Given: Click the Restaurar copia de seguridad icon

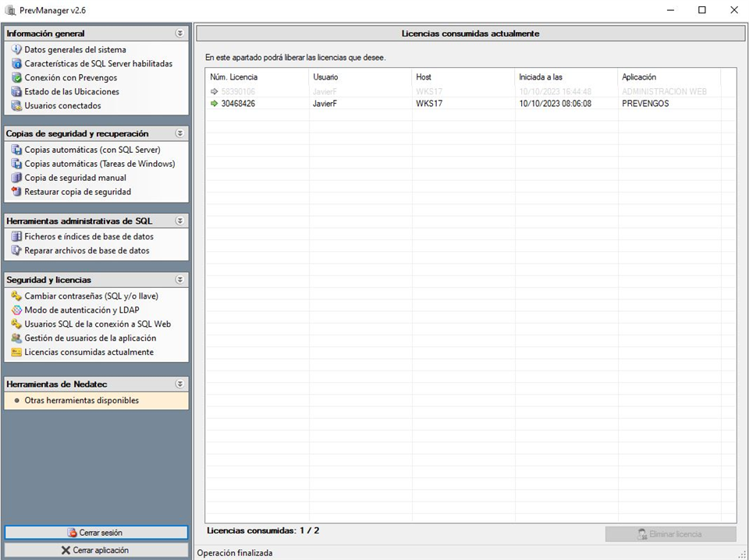Looking at the screenshot, I should coord(16,192).
